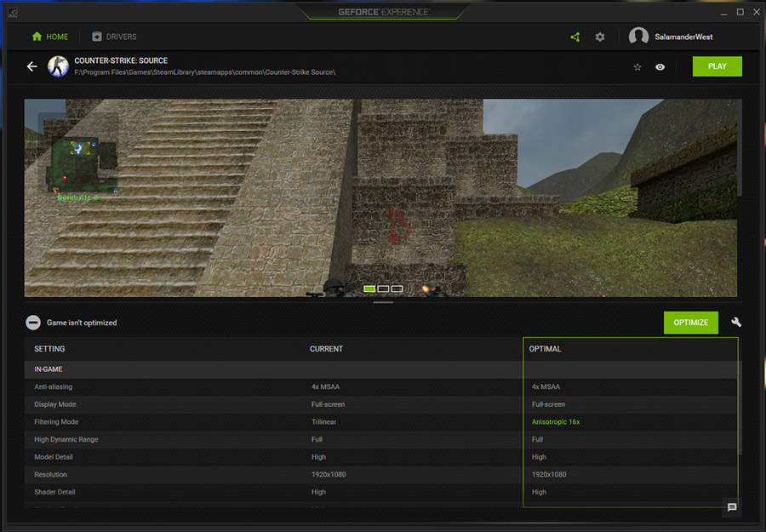Image resolution: width=766 pixels, height=532 pixels.
Task: Click the 'Game isn't optimized' minus icon
Action: [x=32, y=323]
